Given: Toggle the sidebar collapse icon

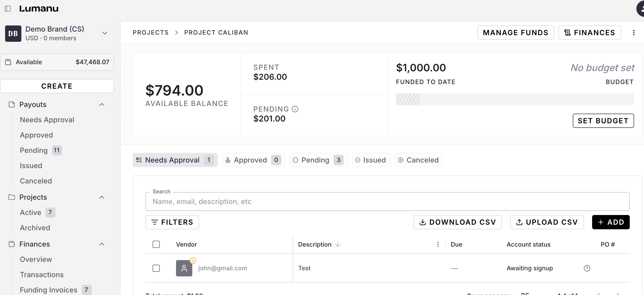Looking at the screenshot, I should 8,9.
